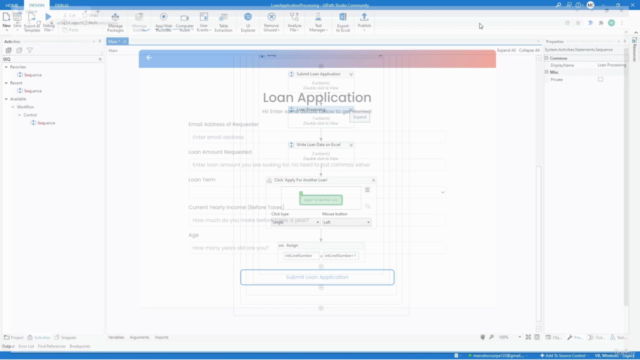The width and height of the screenshot is (640, 360).
Task: Switch to DESIGN ribbon tab
Action: [x=36, y=5]
